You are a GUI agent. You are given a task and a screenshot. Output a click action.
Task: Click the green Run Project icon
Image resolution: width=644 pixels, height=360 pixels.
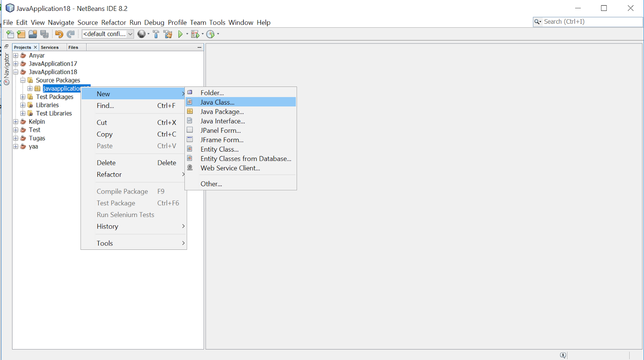[x=180, y=34]
